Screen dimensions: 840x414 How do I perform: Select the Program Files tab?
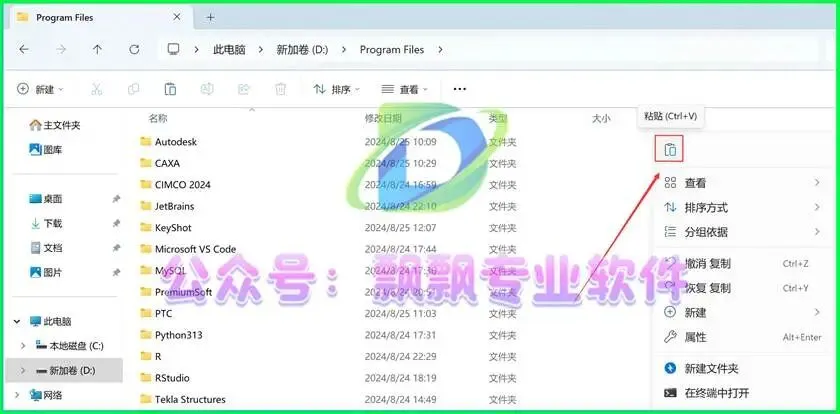click(99, 17)
